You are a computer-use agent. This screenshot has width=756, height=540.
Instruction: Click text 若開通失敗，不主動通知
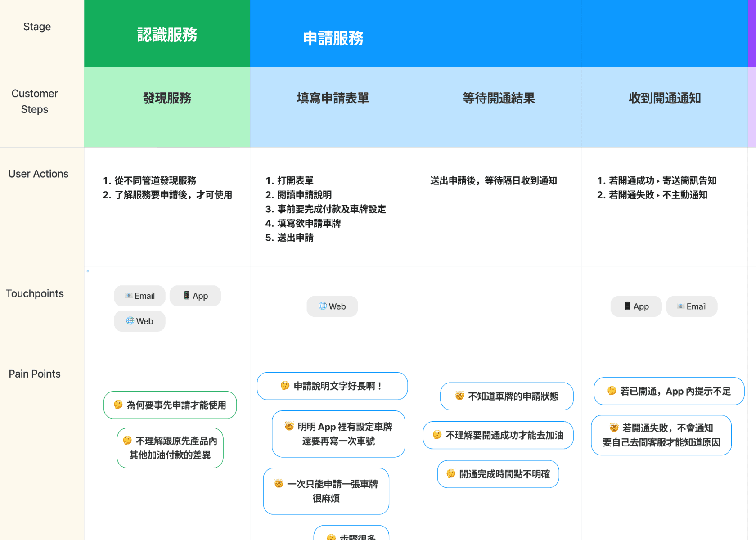coord(658,195)
